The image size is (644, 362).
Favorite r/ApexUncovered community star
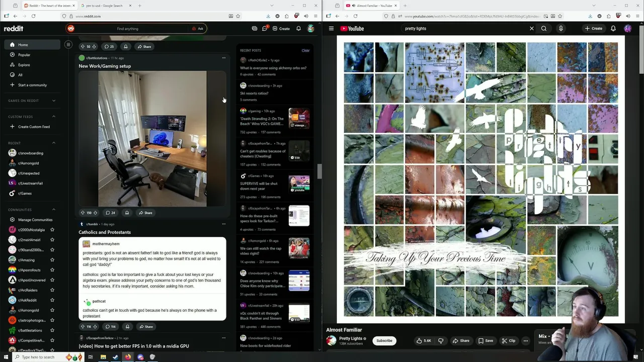[x=52, y=280]
